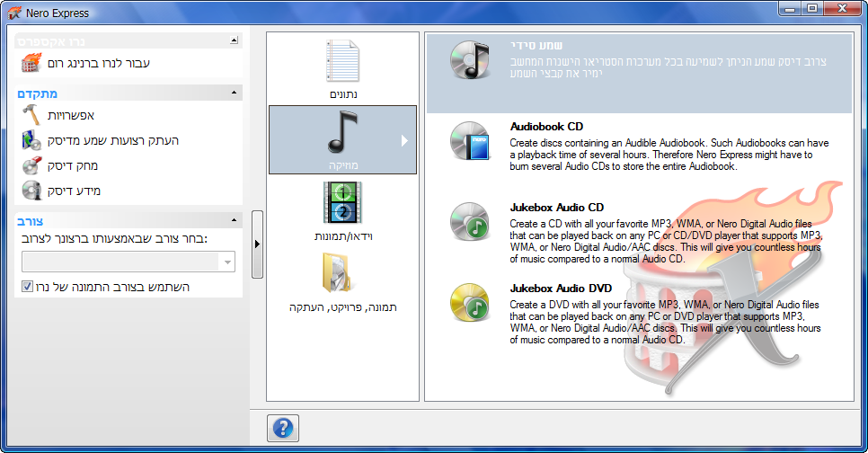This screenshot has height=453, width=868.
Task: Collapse the side panel with arrow handle
Action: point(257,244)
